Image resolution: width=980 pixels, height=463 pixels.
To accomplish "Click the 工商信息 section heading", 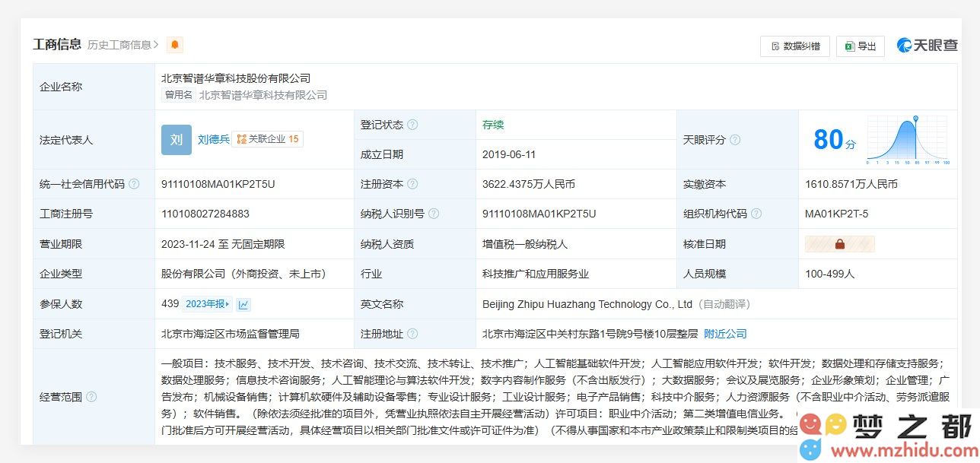I will [57, 44].
